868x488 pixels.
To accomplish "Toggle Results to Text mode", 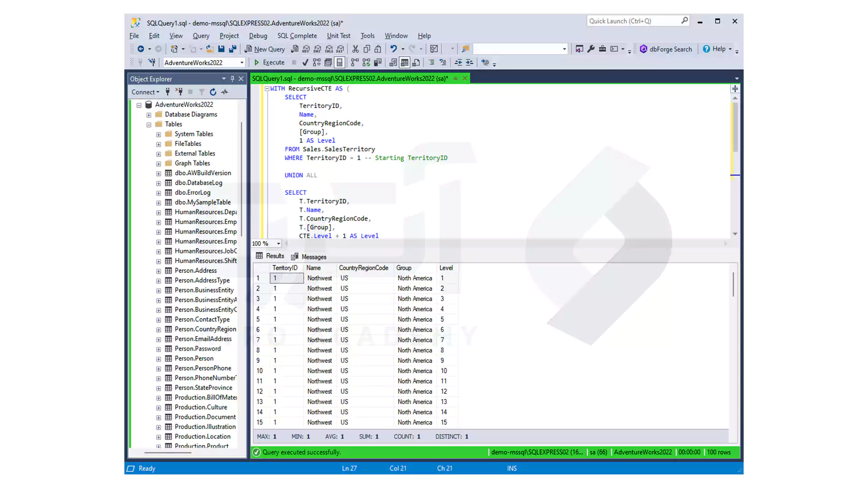I will pyautogui.click(x=393, y=62).
